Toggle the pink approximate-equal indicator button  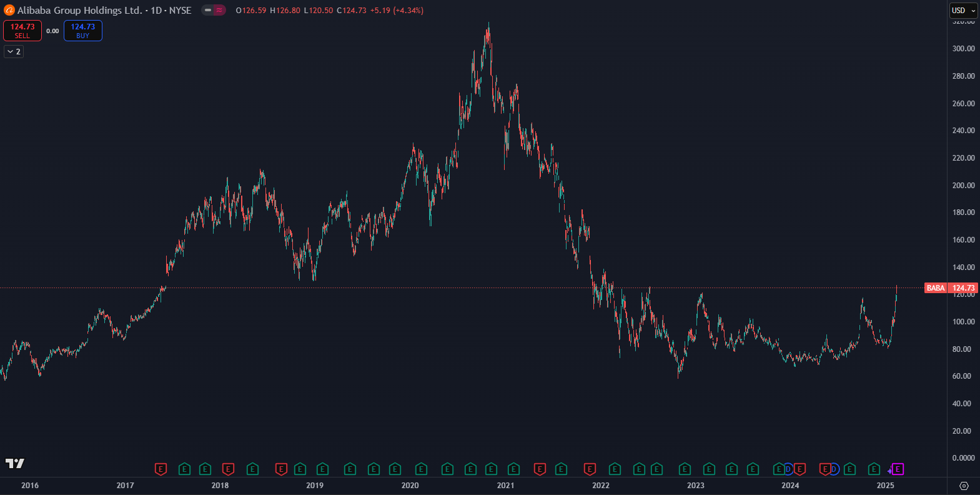point(219,11)
